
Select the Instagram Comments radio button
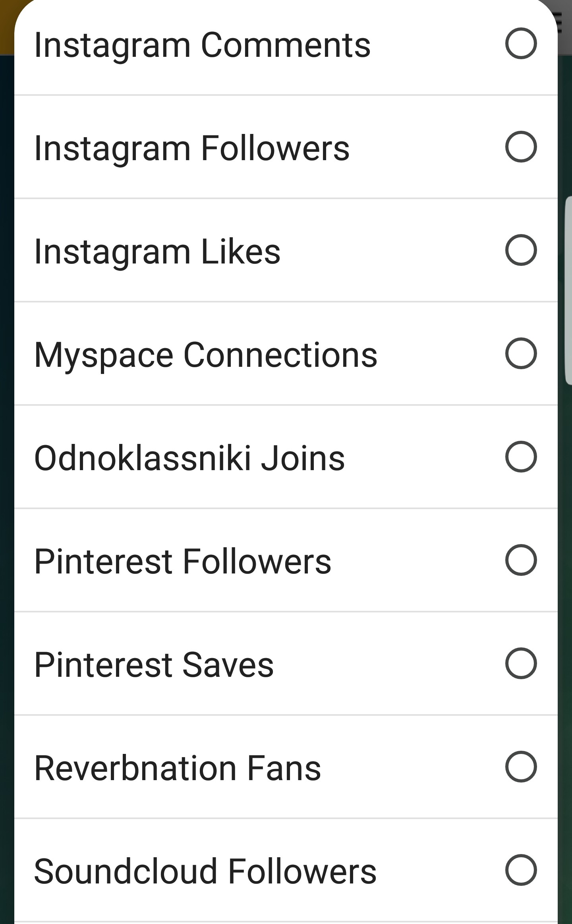point(521,43)
